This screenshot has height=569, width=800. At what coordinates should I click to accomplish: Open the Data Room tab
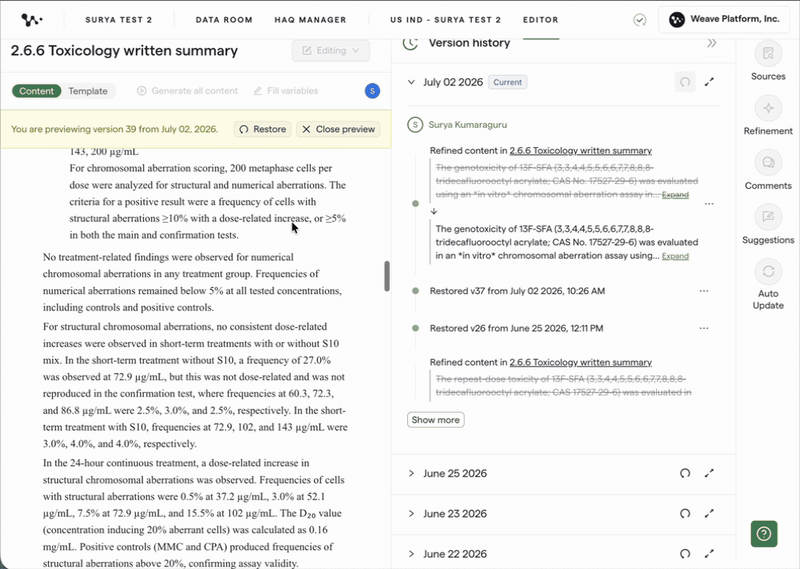(x=224, y=20)
